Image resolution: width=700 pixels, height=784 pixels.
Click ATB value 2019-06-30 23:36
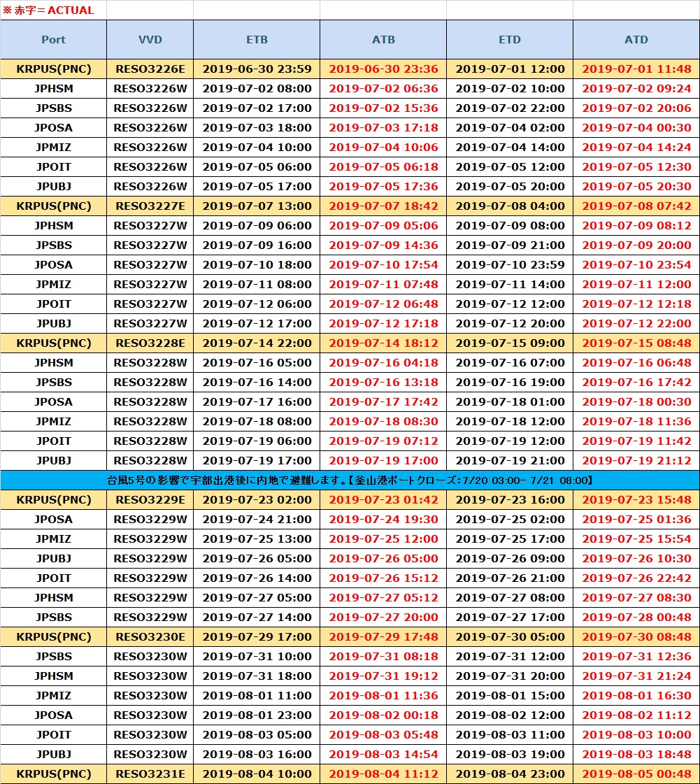coord(383,69)
